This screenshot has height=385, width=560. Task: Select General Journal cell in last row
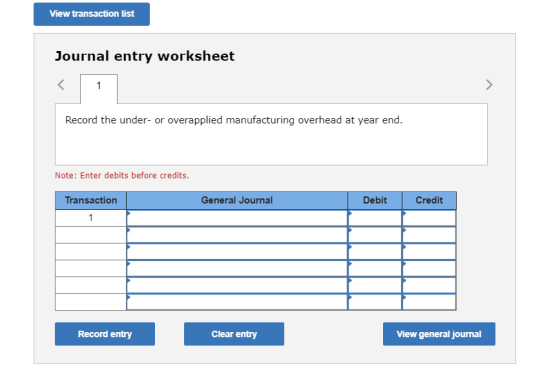pyautogui.click(x=237, y=302)
